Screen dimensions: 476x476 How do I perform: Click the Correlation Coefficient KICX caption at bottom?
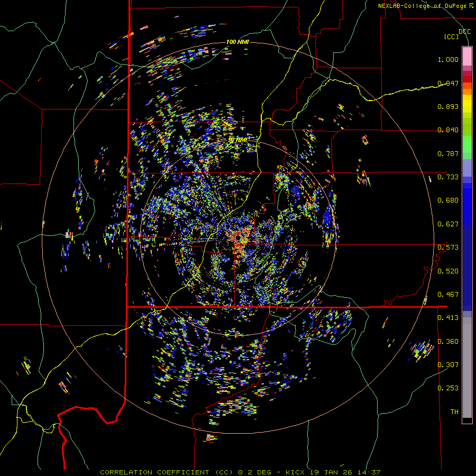click(x=240, y=472)
